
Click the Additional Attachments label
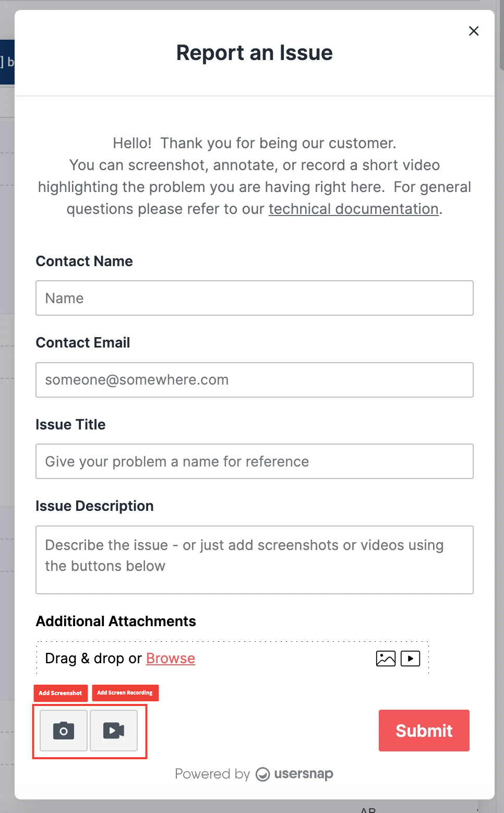click(x=116, y=621)
